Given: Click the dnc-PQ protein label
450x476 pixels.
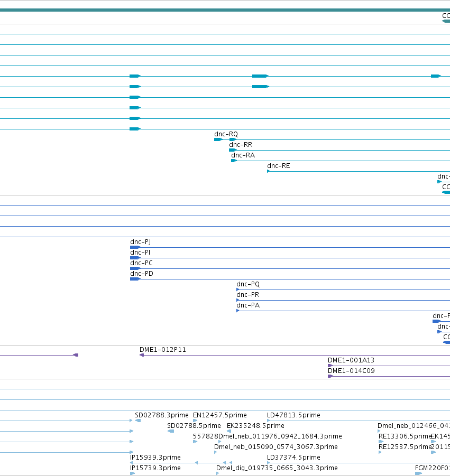Looking at the screenshot, I should 248,284.
